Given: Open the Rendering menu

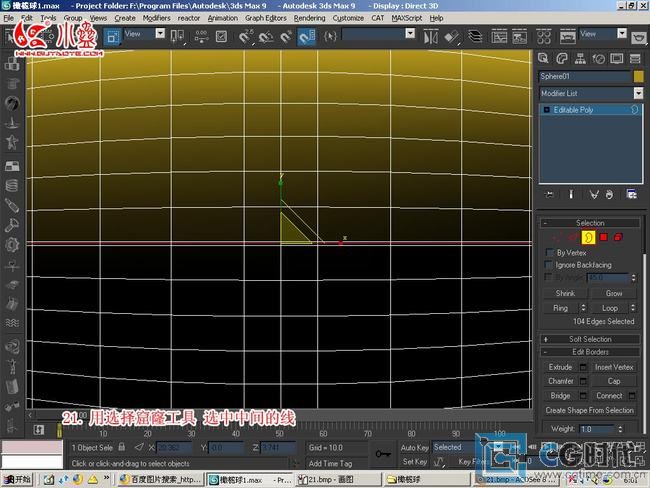Looking at the screenshot, I should pyautogui.click(x=309, y=18).
